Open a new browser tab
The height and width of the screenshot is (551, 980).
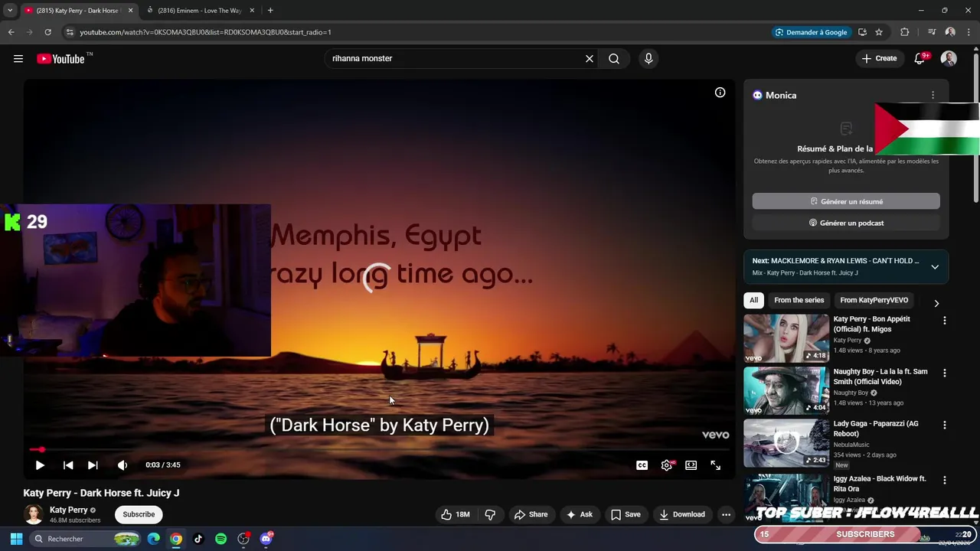[x=270, y=11]
